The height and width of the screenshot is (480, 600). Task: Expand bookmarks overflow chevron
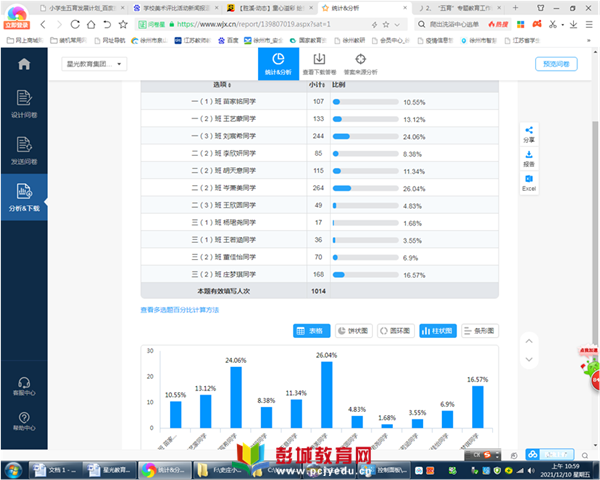[589, 40]
